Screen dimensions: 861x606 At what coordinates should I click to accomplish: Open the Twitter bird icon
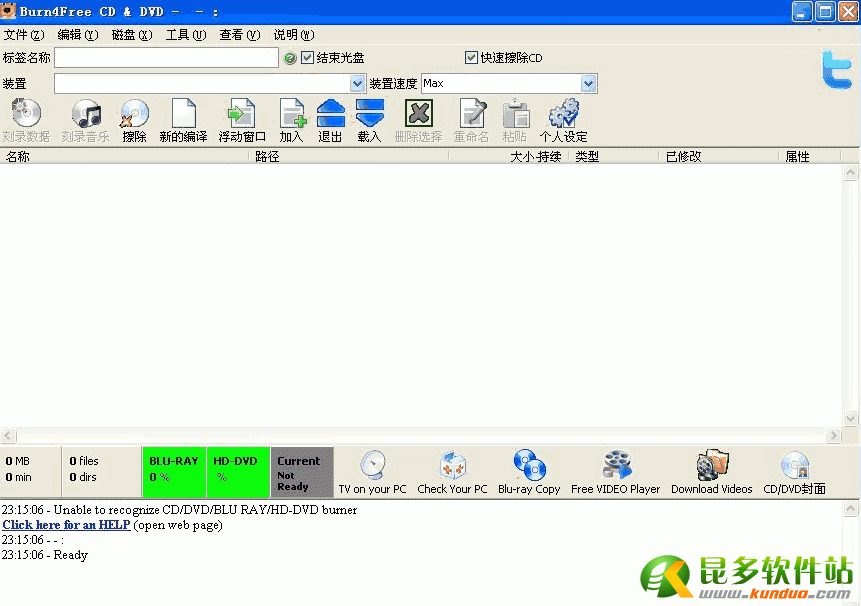pos(836,71)
